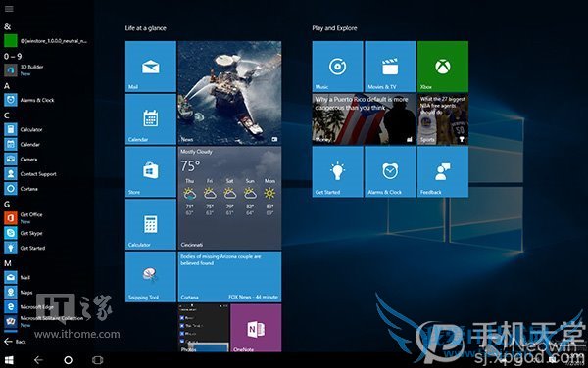Screen dimensions: 588x368
Task: Open the Calendar tile
Action: pyautogui.click(x=151, y=119)
